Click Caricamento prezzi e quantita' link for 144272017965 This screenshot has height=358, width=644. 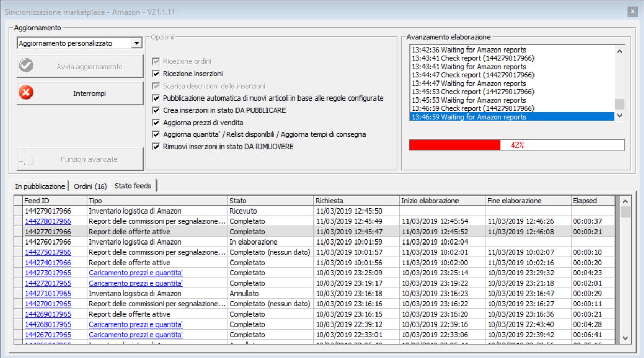(x=136, y=283)
